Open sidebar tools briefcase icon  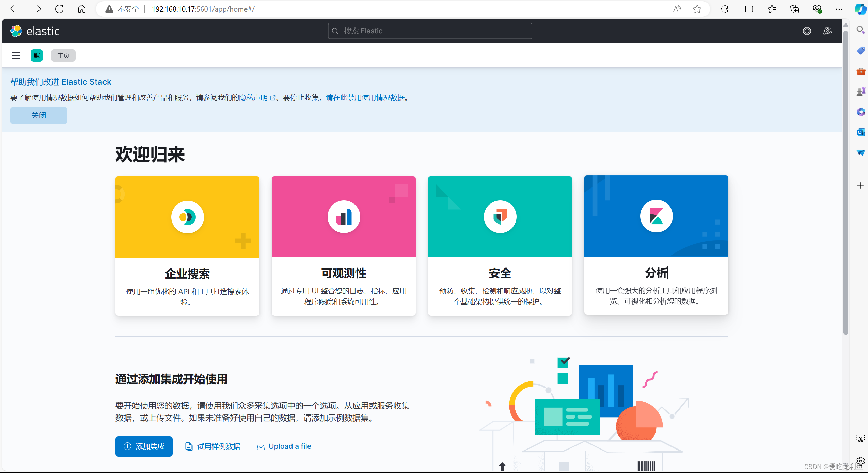[x=861, y=71]
